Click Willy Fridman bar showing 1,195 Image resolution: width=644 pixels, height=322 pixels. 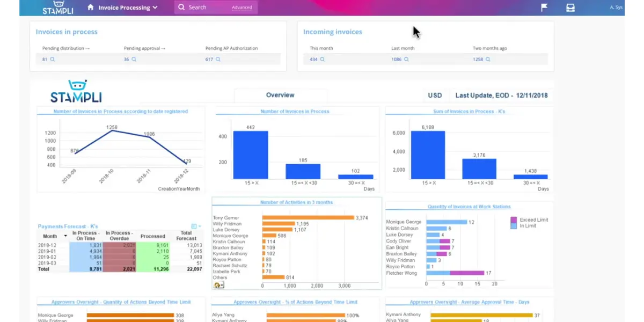(x=279, y=224)
